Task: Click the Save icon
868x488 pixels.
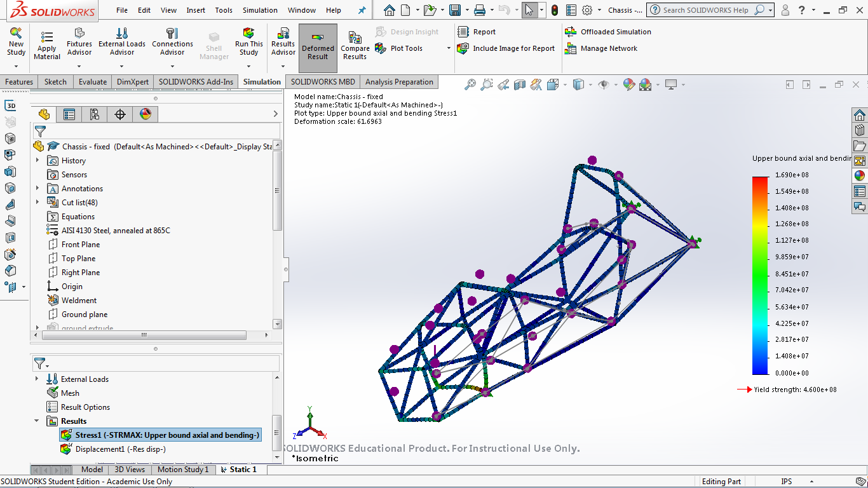Action: [455, 10]
